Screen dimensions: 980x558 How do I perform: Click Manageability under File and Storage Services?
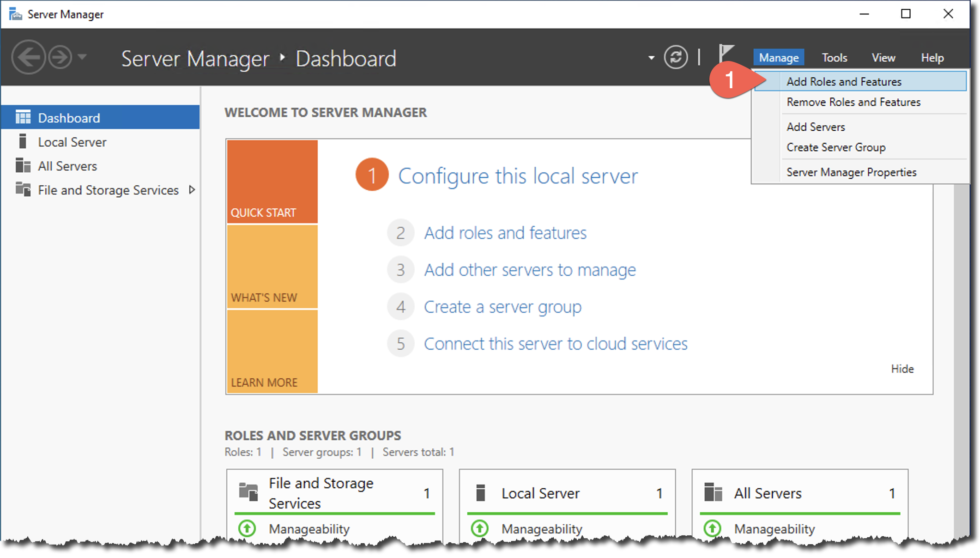(x=309, y=529)
